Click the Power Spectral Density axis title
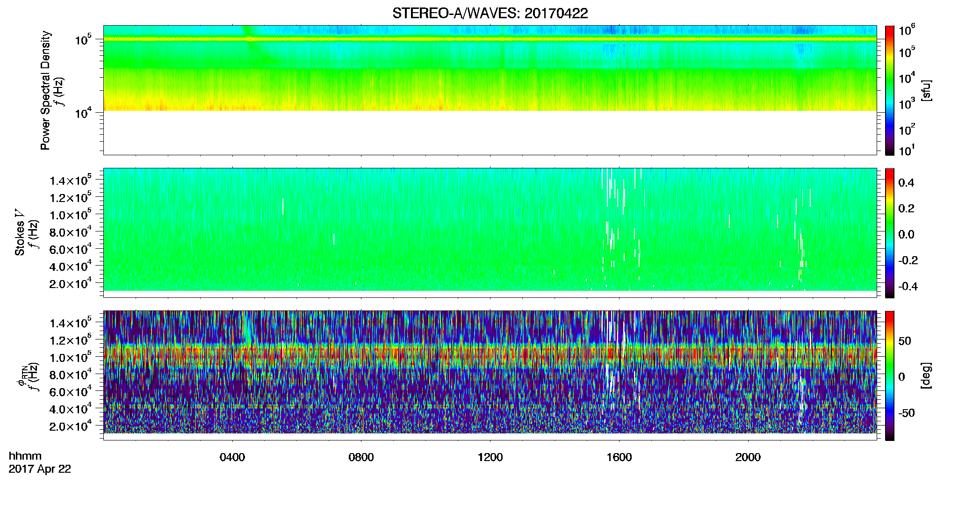The width and height of the screenshot is (980, 505). 45,90
